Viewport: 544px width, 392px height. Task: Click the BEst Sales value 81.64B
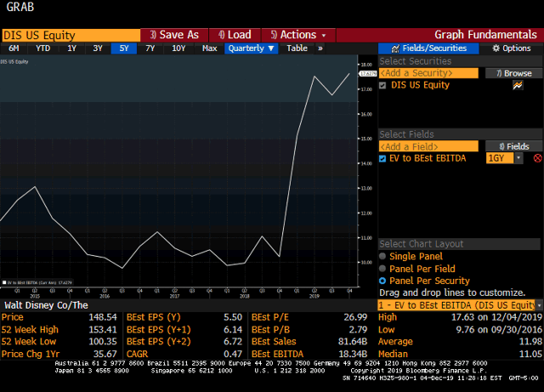[x=353, y=342]
